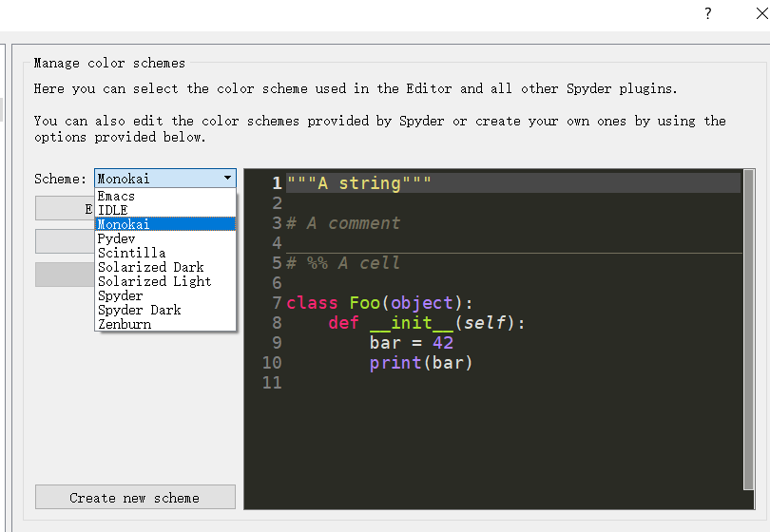Viewport: 770px width, 532px height.
Task: Choose the Spyder scheme entry
Action: coord(165,295)
